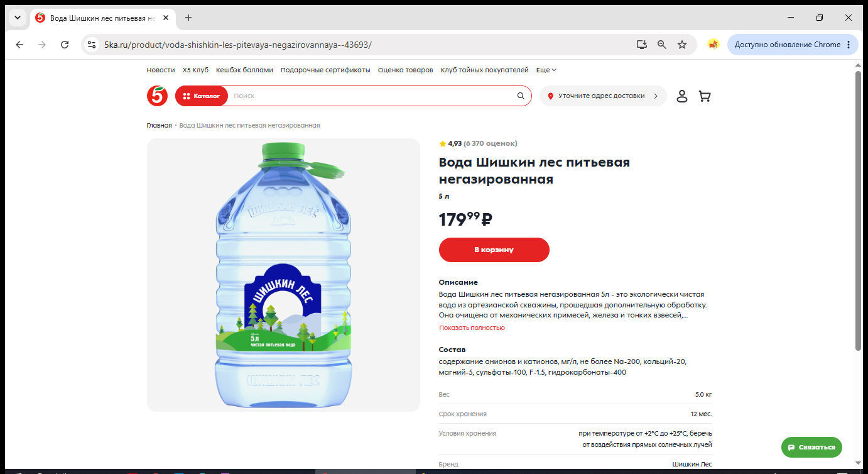Go back to previous page
This screenshot has width=868, height=474.
tap(19, 45)
